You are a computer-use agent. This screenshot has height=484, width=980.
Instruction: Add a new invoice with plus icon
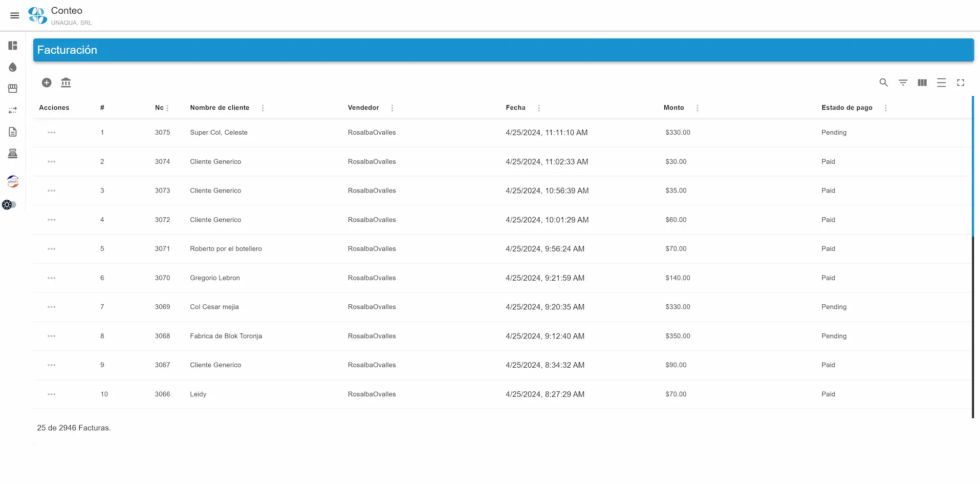(47, 82)
